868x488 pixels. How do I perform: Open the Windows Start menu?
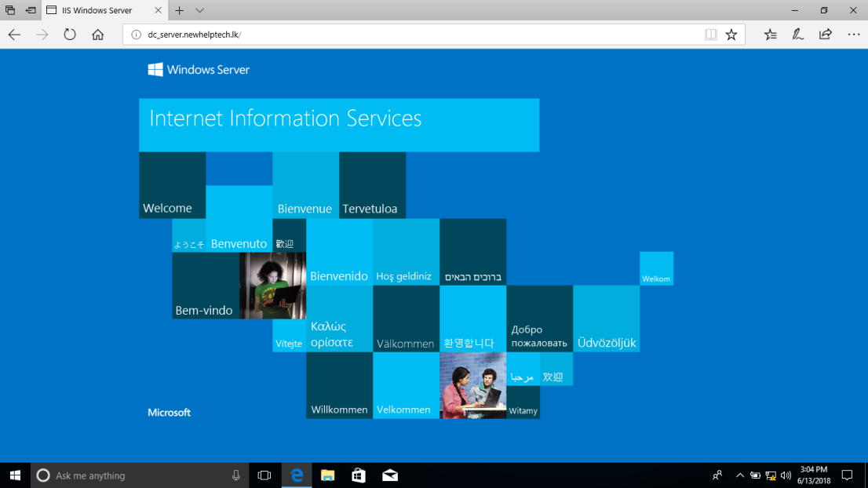pyautogui.click(x=15, y=475)
